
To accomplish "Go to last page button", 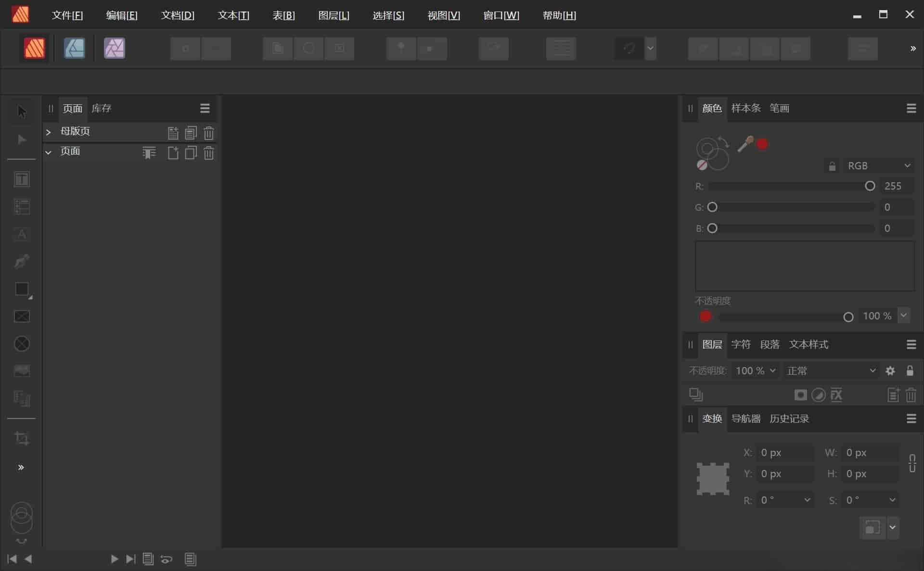I will tap(130, 559).
